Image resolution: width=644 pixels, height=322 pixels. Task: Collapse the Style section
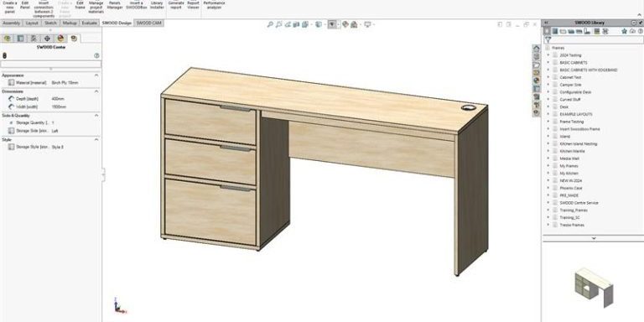point(96,140)
